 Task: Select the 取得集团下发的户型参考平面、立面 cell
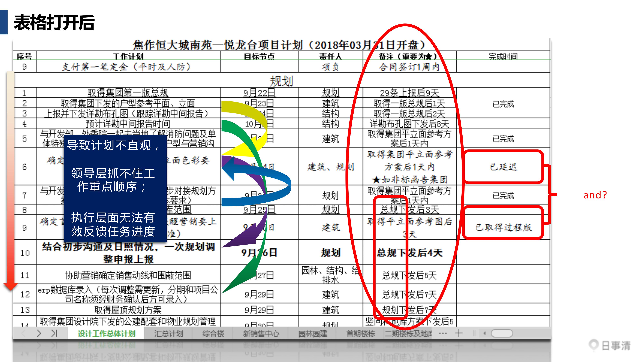tap(128, 103)
